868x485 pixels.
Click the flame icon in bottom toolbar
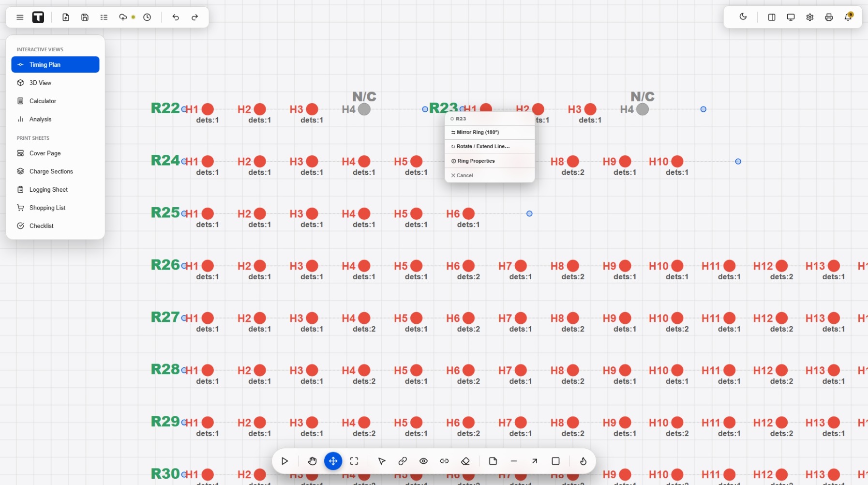pos(583,461)
